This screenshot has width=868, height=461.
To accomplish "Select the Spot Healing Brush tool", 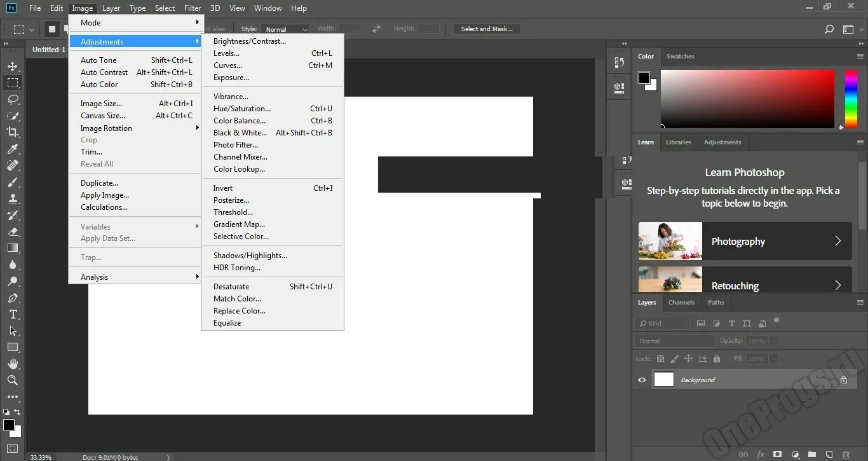I will (x=13, y=165).
